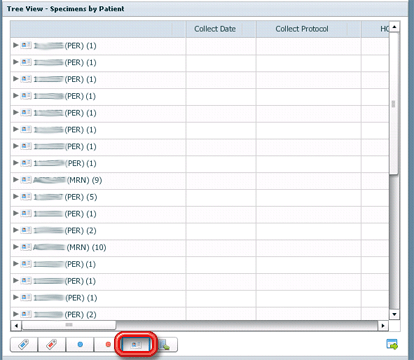The width and height of the screenshot is (414, 360).
Task: Click the document with green arrow button
Action: coord(164,344)
